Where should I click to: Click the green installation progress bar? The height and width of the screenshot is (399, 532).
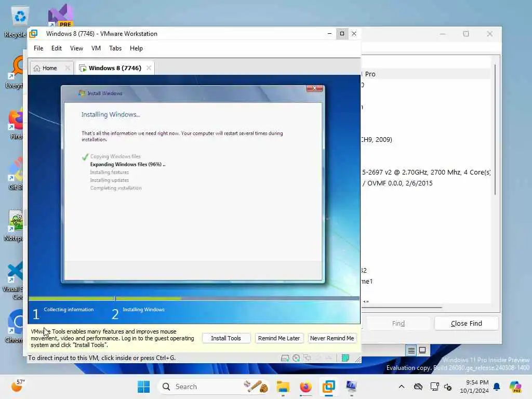[105, 299]
